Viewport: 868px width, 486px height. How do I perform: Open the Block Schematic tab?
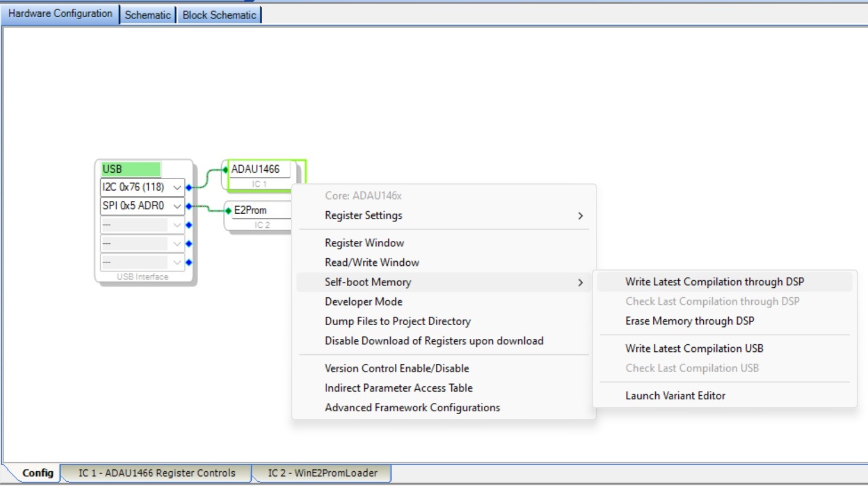[x=219, y=15]
